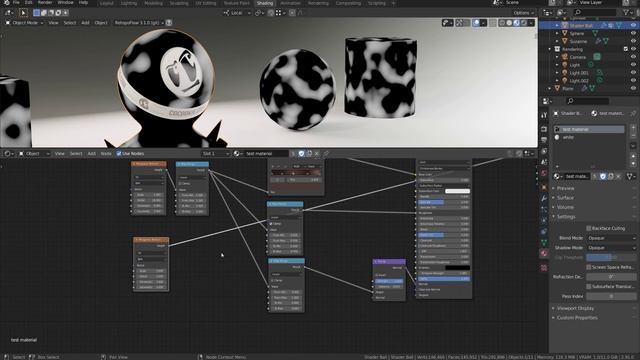Switch to solid viewport shading
Screen dimensions: 640x360
[509, 23]
